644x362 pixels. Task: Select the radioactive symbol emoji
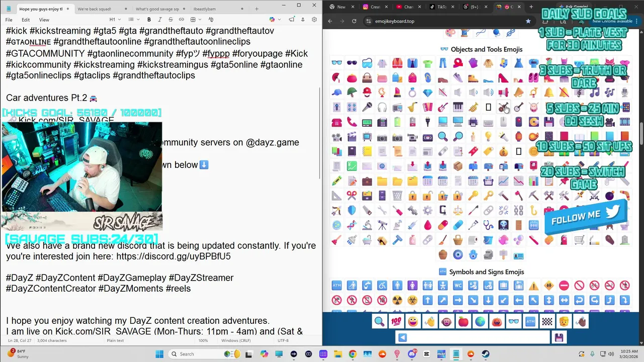(397, 300)
